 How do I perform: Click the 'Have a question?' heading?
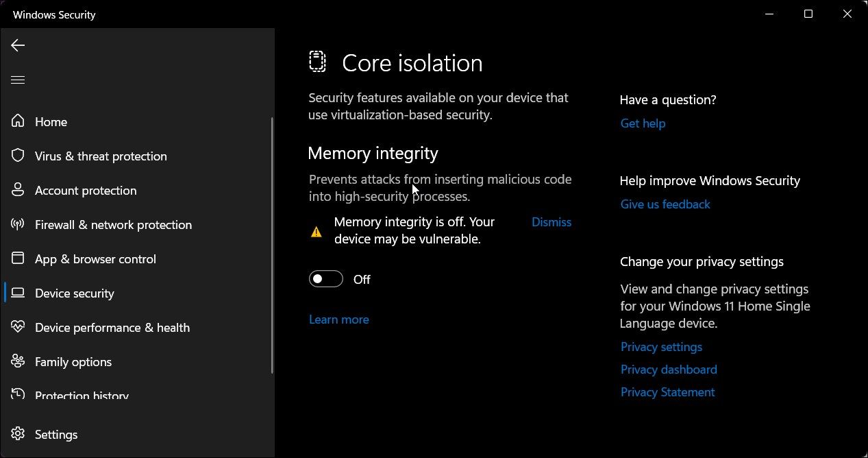tap(668, 100)
